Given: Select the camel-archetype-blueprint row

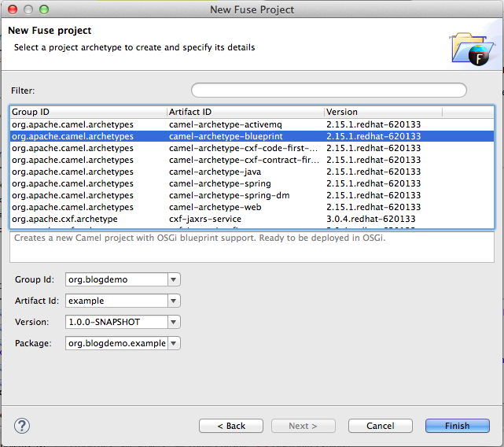Looking at the screenshot, I should coord(252,136).
